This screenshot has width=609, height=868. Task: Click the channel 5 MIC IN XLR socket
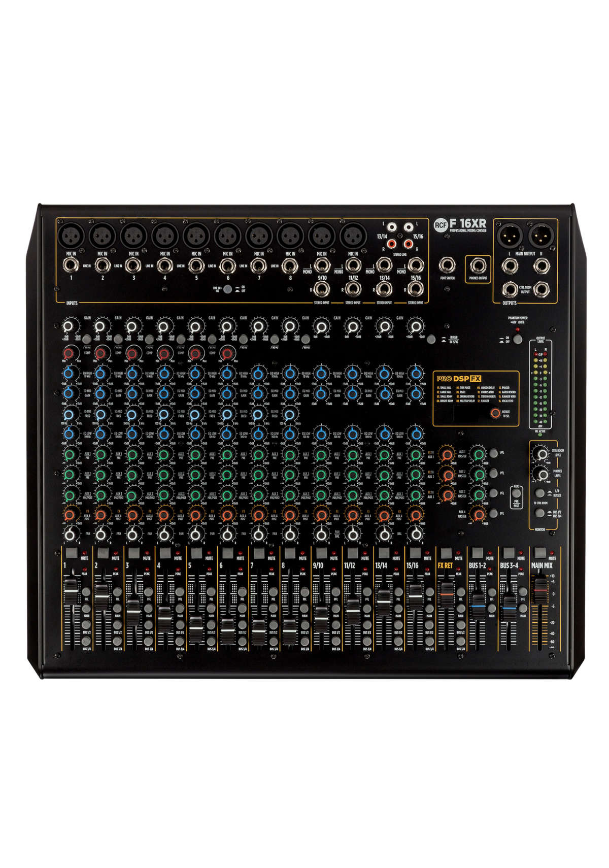coord(196,236)
